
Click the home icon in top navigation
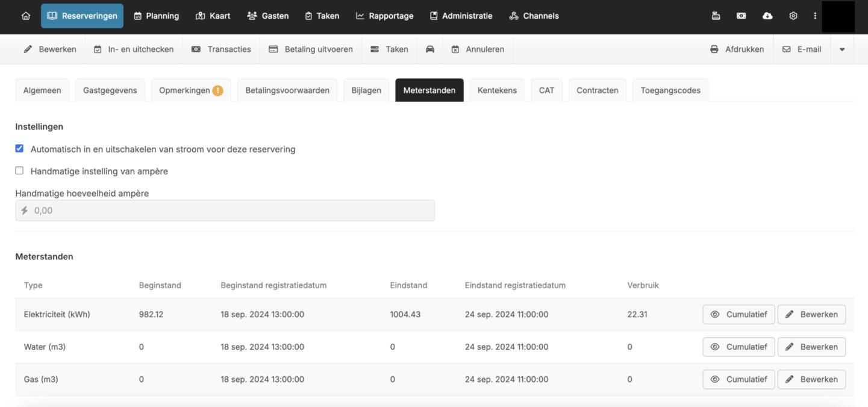click(x=25, y=16)
